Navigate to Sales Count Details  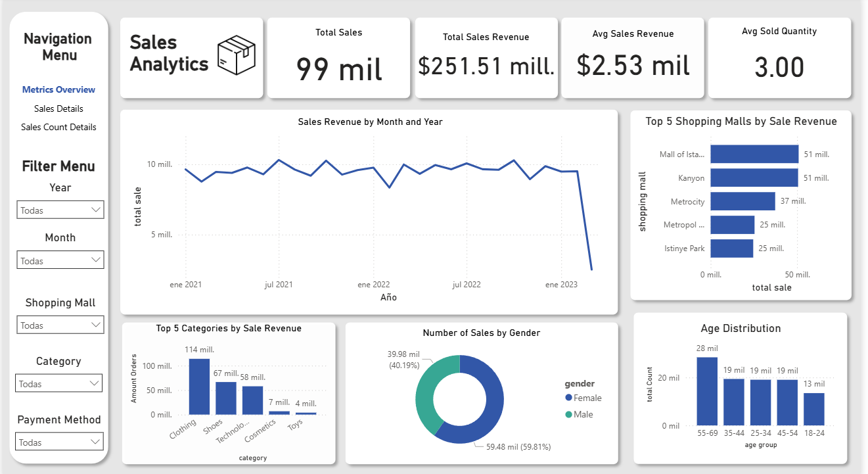pos(58,127)
